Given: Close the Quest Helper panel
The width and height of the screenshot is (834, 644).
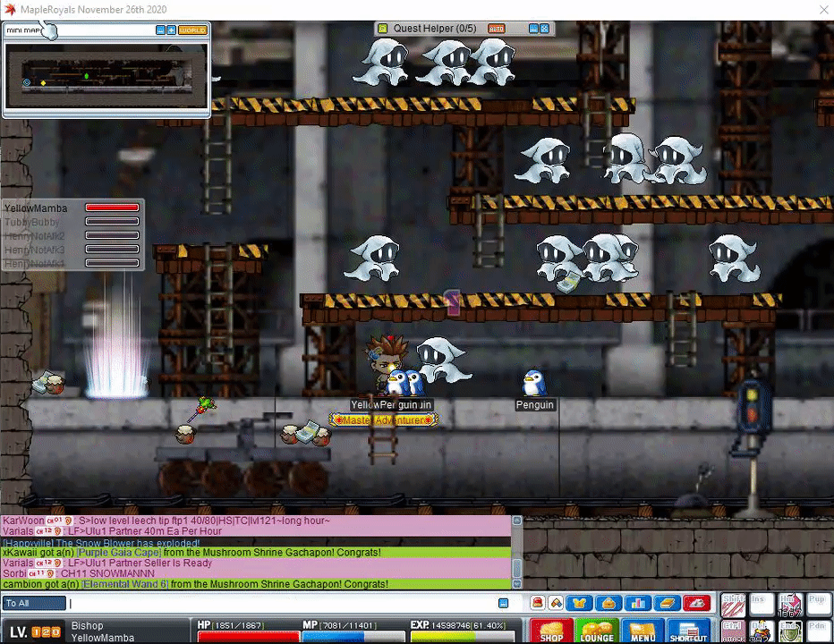Looking at the screenshot, I should 545,29.
